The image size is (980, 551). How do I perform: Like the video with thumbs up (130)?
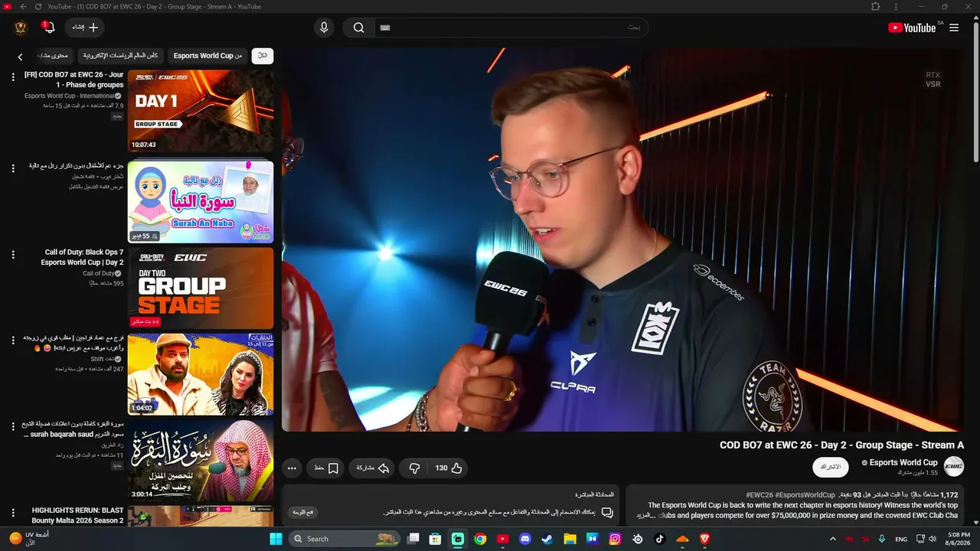point(448,468)
